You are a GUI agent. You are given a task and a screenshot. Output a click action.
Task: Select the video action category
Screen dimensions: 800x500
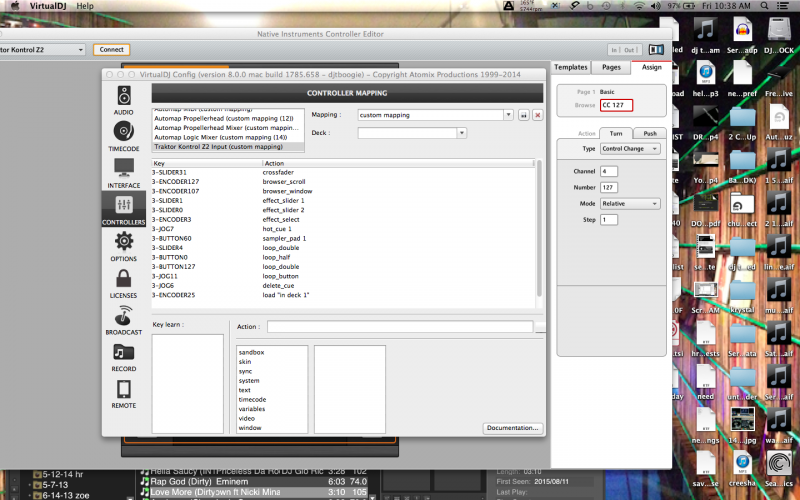click(246, 418)
